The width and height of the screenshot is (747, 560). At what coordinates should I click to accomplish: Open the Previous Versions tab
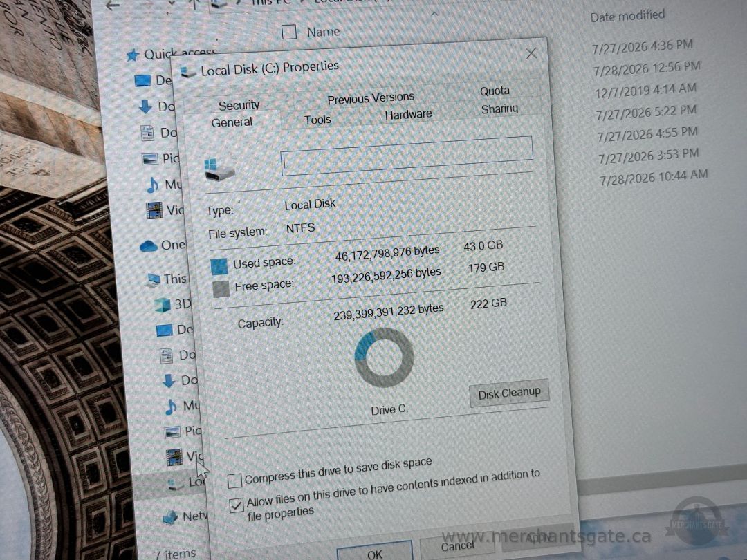[x=371, y=98]
